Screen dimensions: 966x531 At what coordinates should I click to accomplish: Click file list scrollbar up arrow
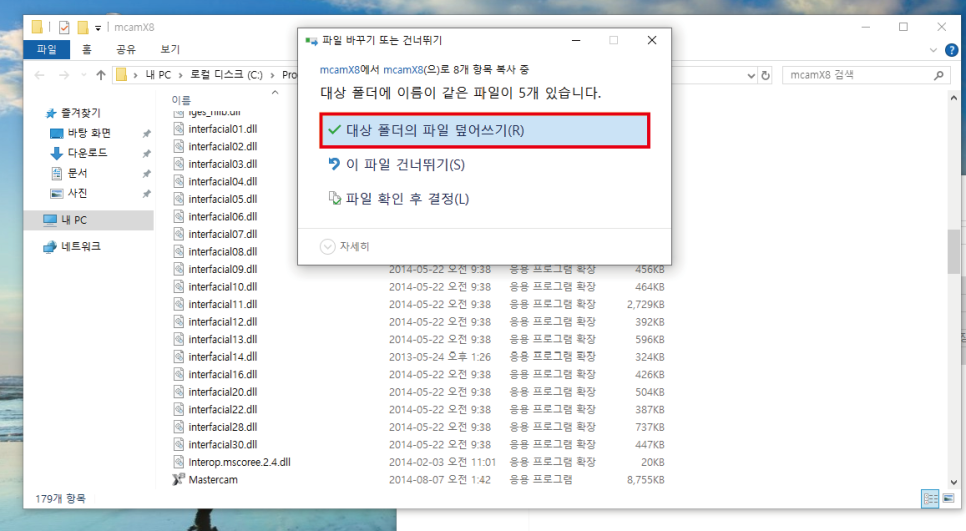coord(954,97)
